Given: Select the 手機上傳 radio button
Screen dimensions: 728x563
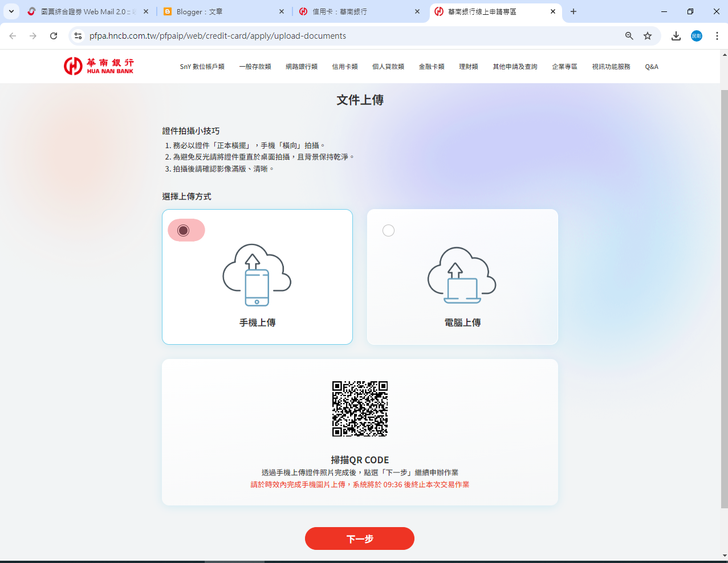Looking at the screenshot, I should click(183, 230).
